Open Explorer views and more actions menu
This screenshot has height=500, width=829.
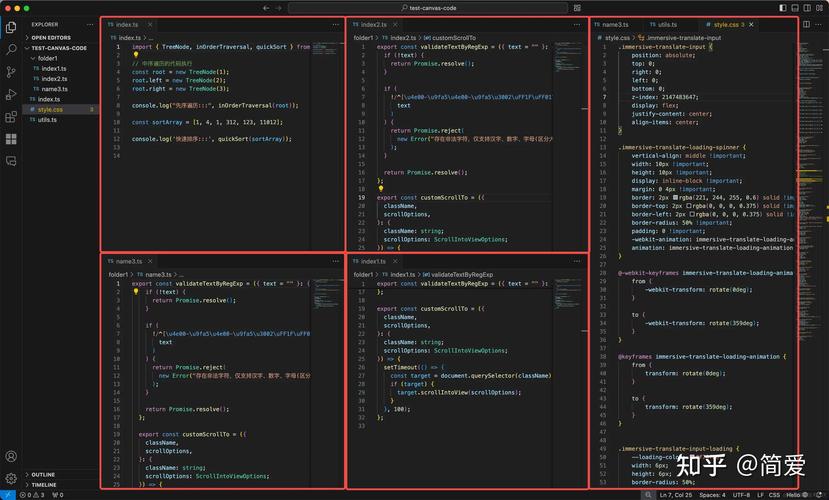point(90,24)
